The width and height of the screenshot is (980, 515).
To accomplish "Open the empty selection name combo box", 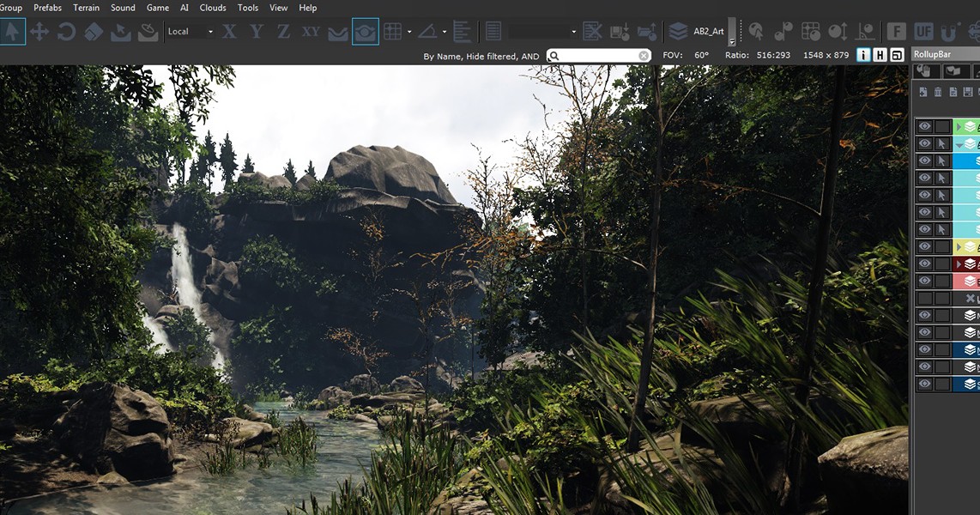I will pos(542,31).
